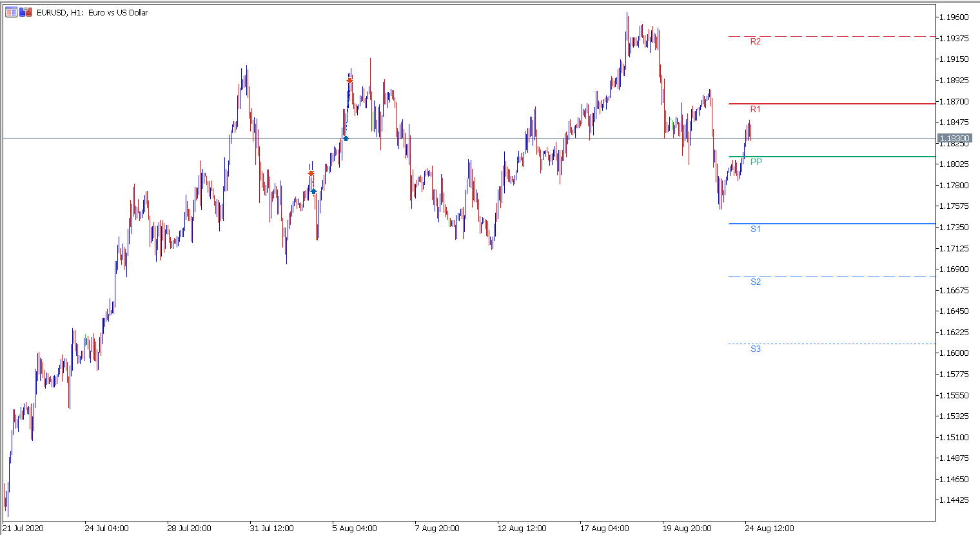Select the red sell arrow near 1.18925
Viewport: 980px width, 535px height.
tap(349, 81)
